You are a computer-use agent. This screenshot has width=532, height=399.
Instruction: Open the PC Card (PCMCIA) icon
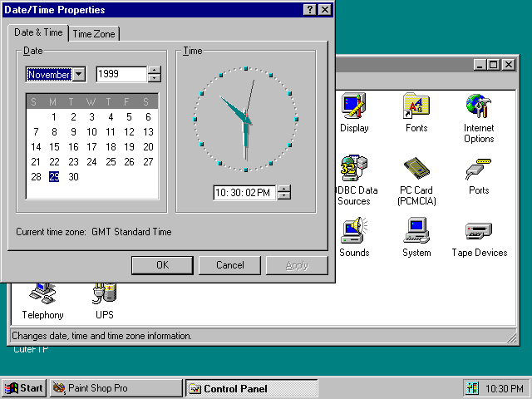416,170
